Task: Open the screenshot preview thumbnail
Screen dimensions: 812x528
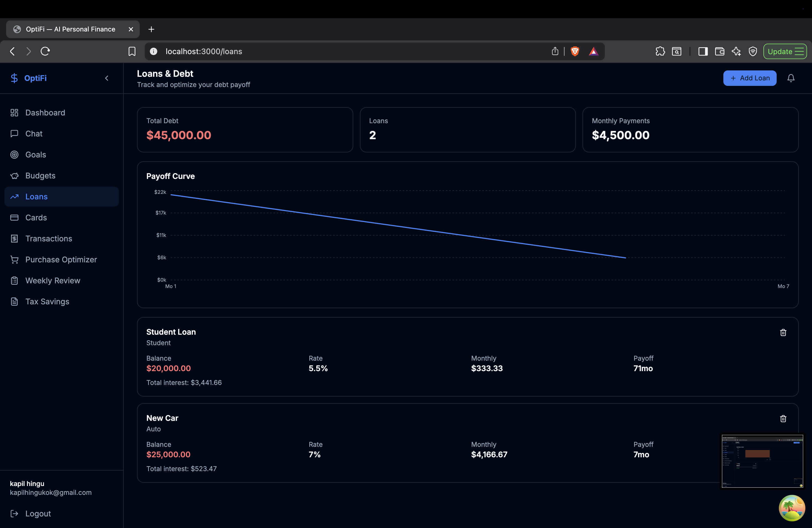Action: [762, 461]
